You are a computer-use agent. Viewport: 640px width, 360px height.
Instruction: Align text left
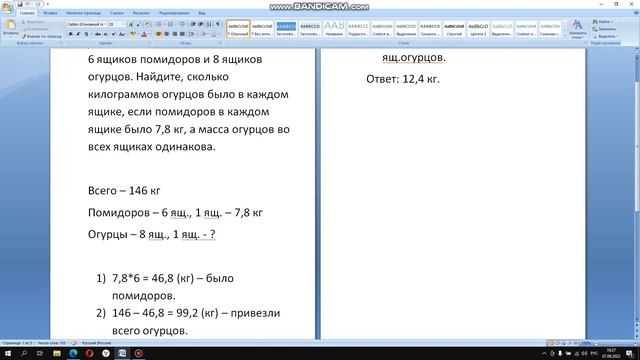[x=159, y=34]
